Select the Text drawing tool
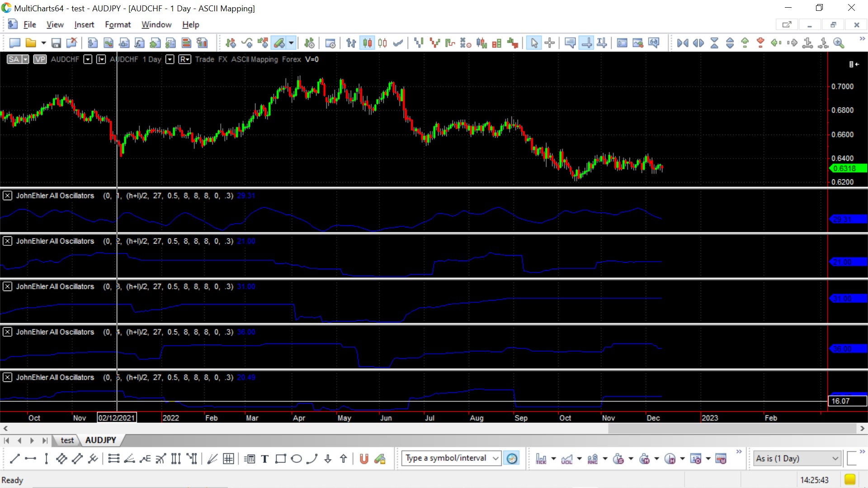The image size is (868, 488). pos(265,459)
